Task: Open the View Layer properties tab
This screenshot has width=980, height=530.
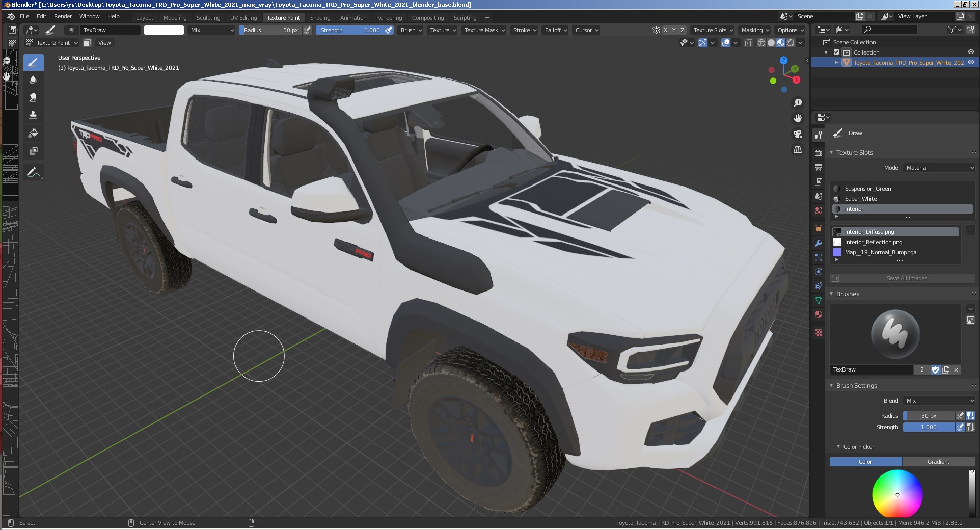Action: click(x=819, y=182)
